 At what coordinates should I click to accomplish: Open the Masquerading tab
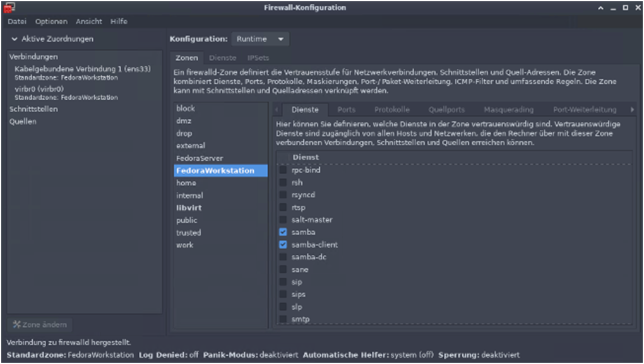508,110
